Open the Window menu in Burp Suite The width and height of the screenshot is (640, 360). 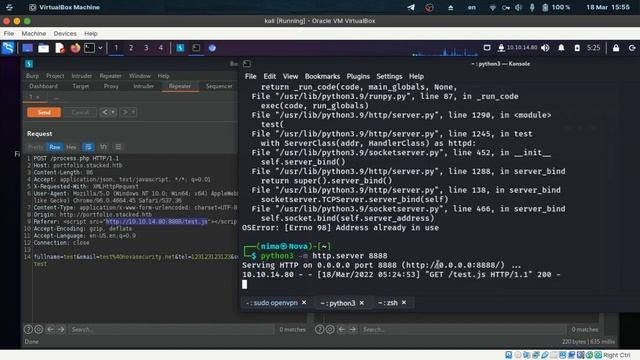point(140,76)
